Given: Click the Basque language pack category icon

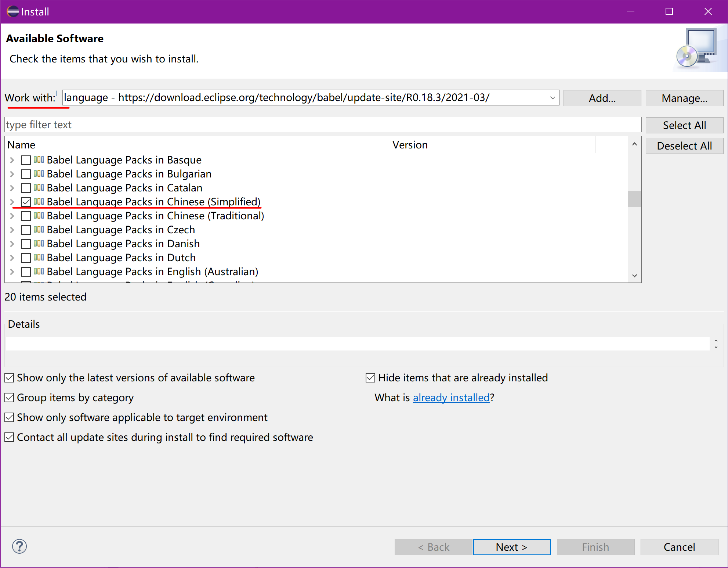Looking at the screenshot, I should tap(39, 160).
